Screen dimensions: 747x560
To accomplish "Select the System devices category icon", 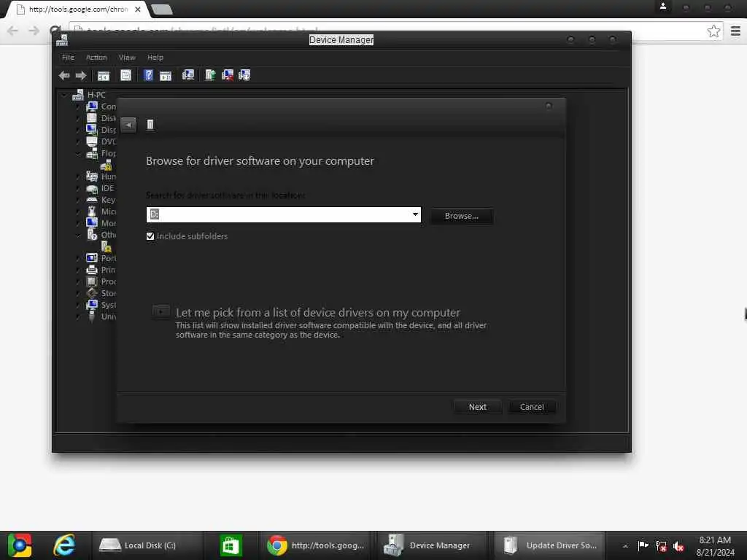I will click(x=92, y=305).
